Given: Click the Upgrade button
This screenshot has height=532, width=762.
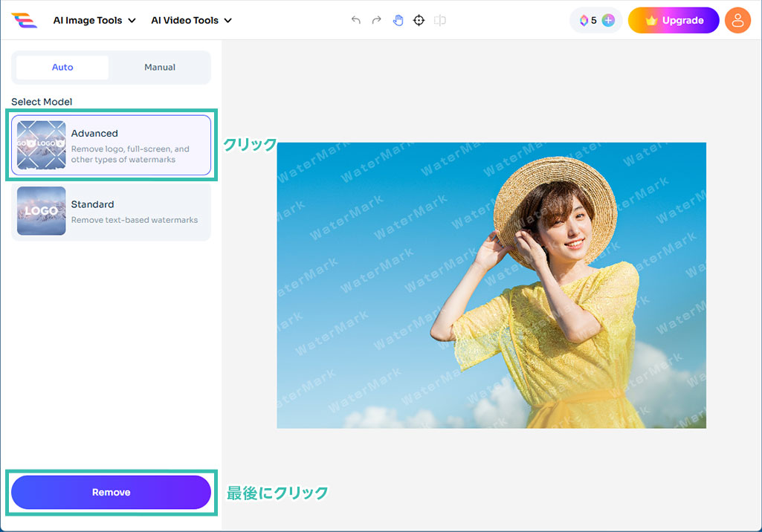Looking at the screenshot, I should 674,20.
